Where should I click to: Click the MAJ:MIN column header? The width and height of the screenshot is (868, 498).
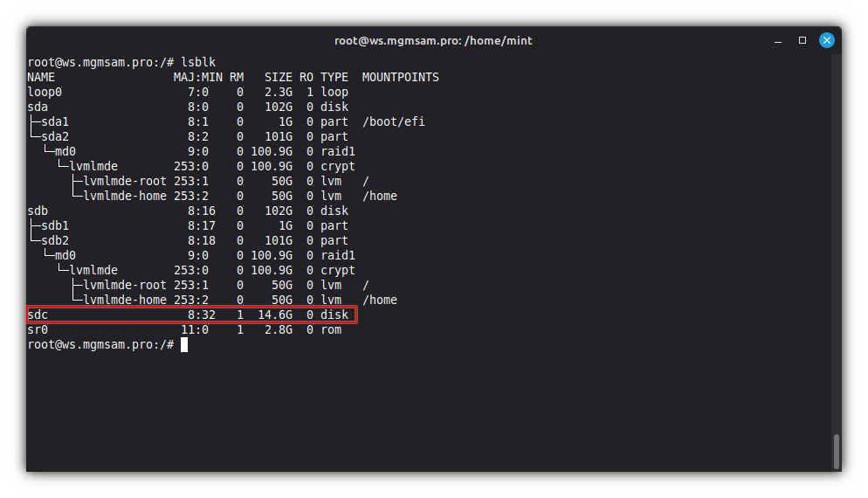point(198,77)
